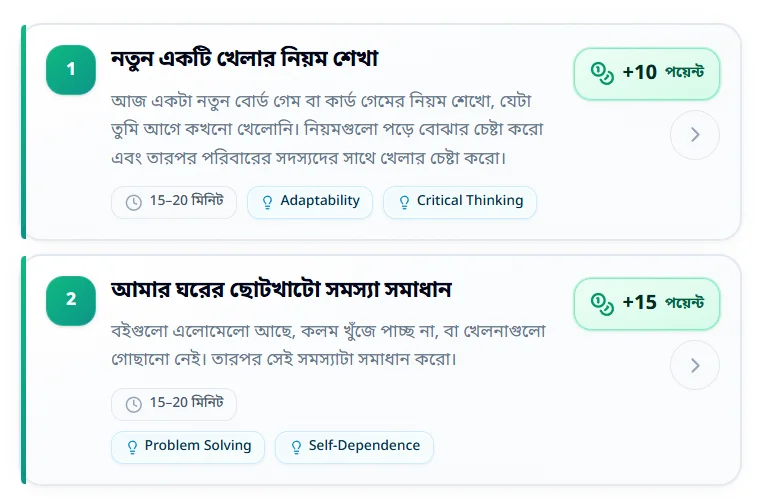Click the +10 পয়েন্ট reward badge
This screenshot has width=762, height=504.
(646, 74)
